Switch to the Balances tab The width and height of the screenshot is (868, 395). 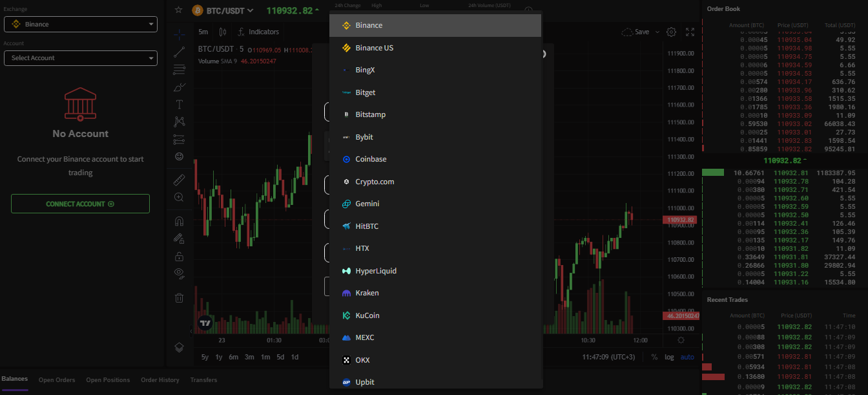pyautogui.click(x=14, y=379)
